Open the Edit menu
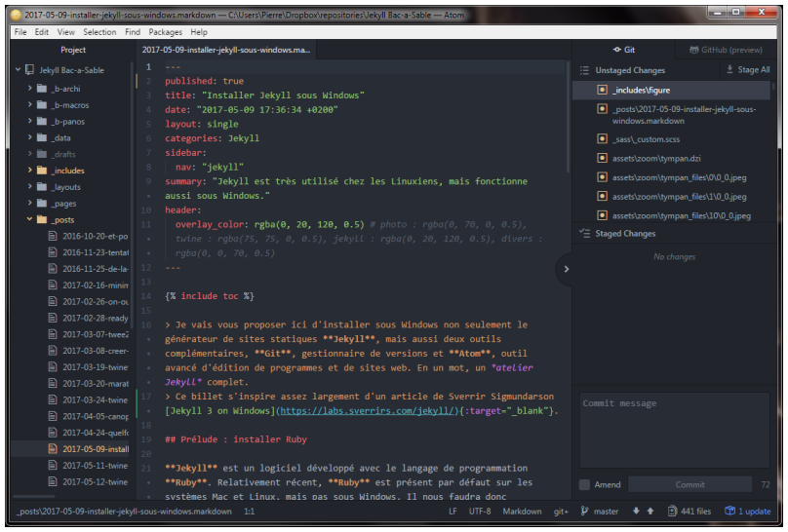Image resolution: width=788 pixels, height=532 pixels. 42,31
